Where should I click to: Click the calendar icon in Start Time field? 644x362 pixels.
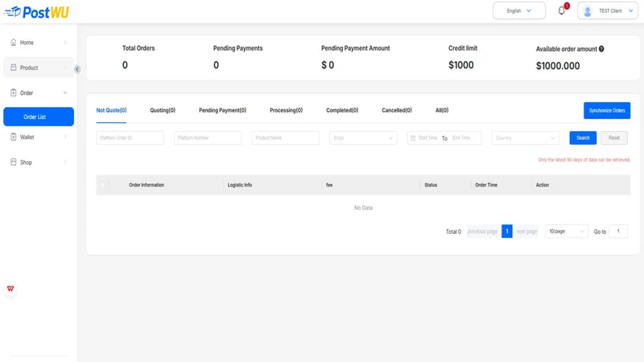coord(413,138)
